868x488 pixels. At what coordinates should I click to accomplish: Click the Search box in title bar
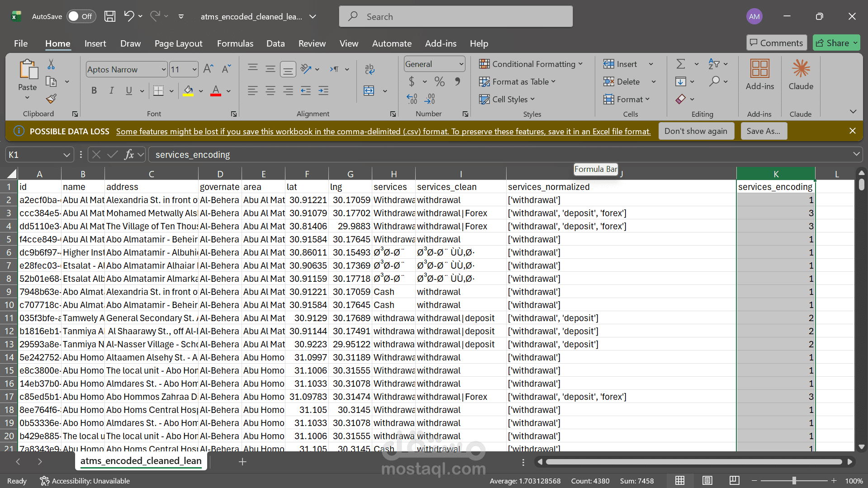pyautogui.click(x=456, y=17)
